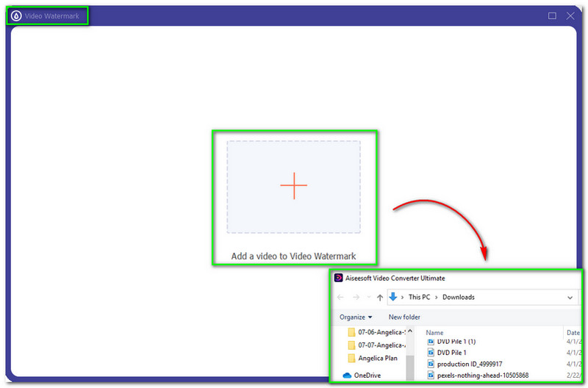The width and height of the screenshot is (588, 388).
Task: Click the video file icon beside production ID_4999917
Action: click(x=431, y=364)
